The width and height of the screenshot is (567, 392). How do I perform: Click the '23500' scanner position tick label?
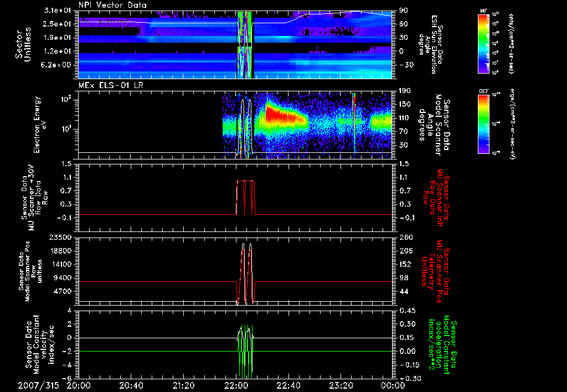(x=61, y=238)
